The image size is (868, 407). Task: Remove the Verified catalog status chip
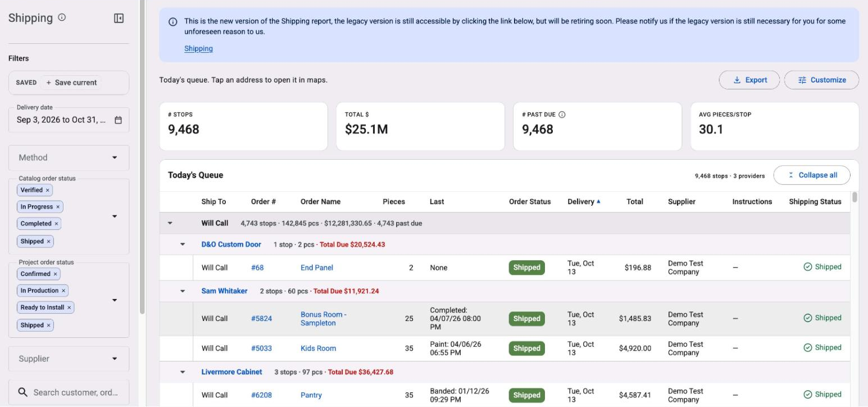[x=48, y=190]
